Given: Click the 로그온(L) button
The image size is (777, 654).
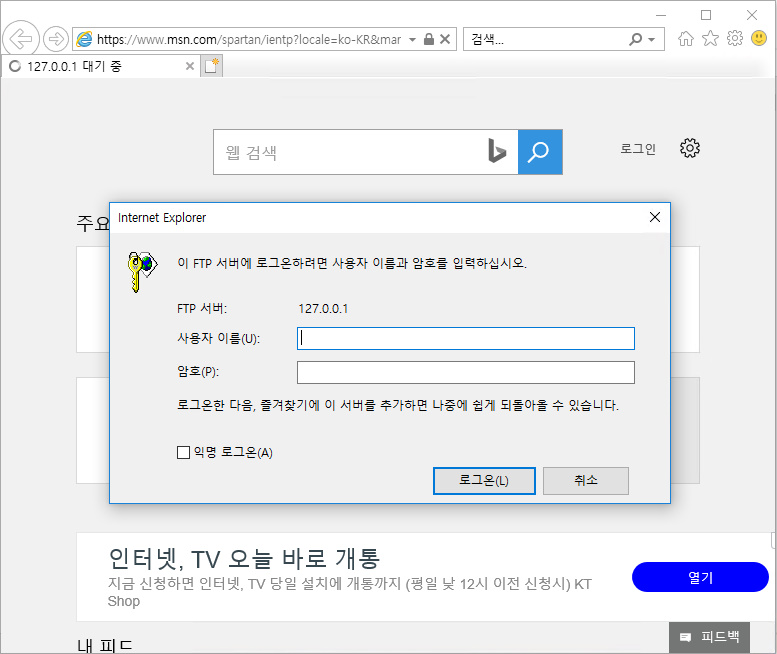Looking at the screenshot, I should click(484, 481).
